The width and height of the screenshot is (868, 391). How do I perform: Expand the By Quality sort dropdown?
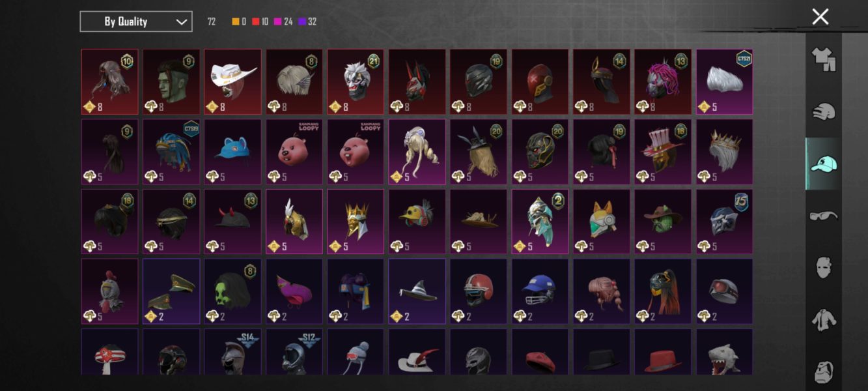click(x=136, y=22)
